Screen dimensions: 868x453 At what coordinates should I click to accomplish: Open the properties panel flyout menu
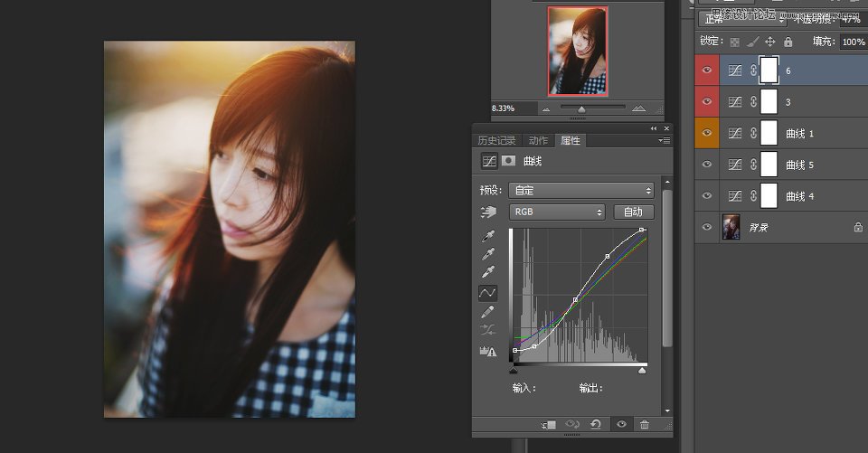(665, 141)
